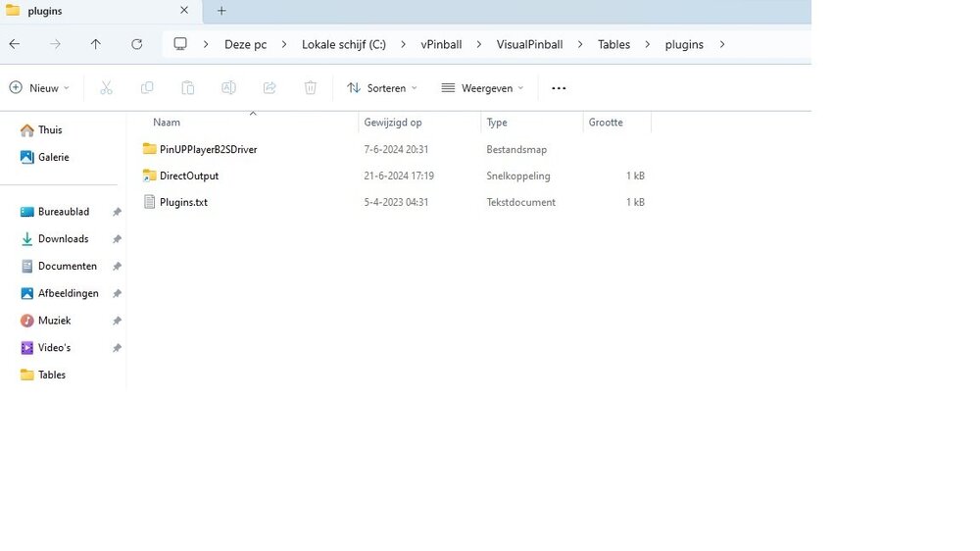The width and height of the screenshot is (980, 551).
Task: Expand chevron after plugins breadcrumb
Action: pyautogui.click(x=722, y=44)
